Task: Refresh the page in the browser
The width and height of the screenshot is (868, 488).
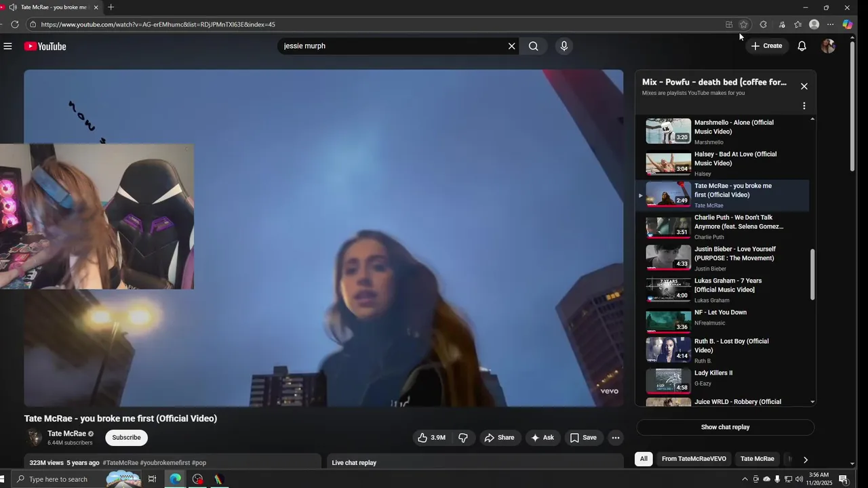Action: [15, 24]
